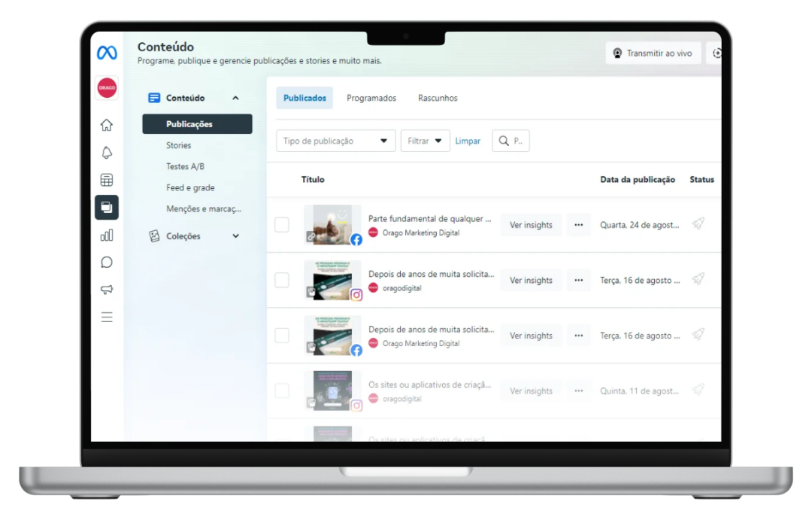812x520 pixels.
Task: Select checkbox for oragodigital Depois de anos post
Action: pos(282,281)
